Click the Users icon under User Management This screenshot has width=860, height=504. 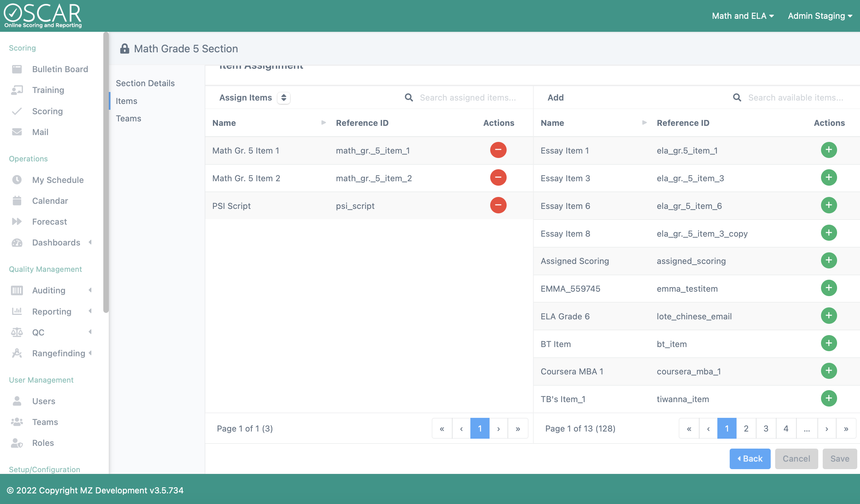pyautogui.click(x=17, y=401)
